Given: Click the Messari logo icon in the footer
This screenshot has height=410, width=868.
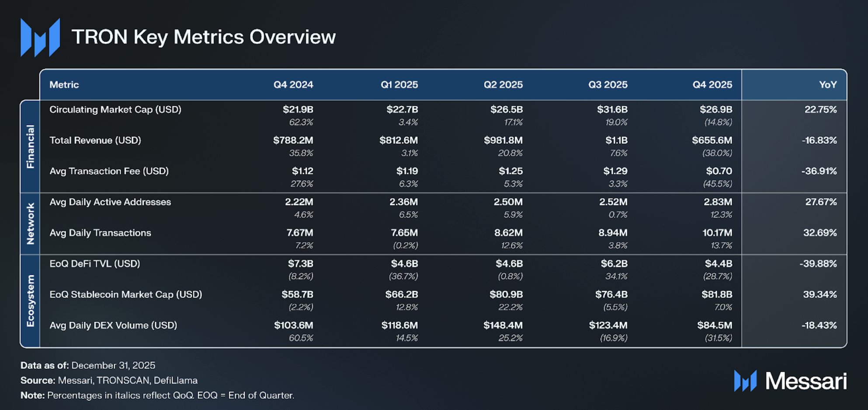Looking at the screenshot, I should pos(745,381).
